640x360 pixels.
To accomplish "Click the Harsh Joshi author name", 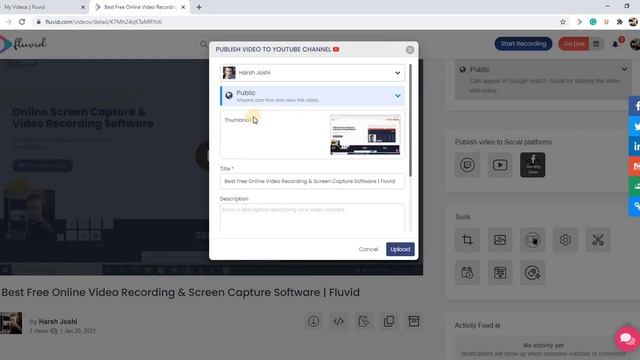I will [x=58, y=322].
